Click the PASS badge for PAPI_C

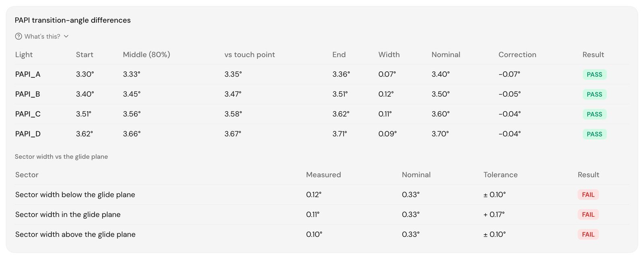click(x=594, y=114)
